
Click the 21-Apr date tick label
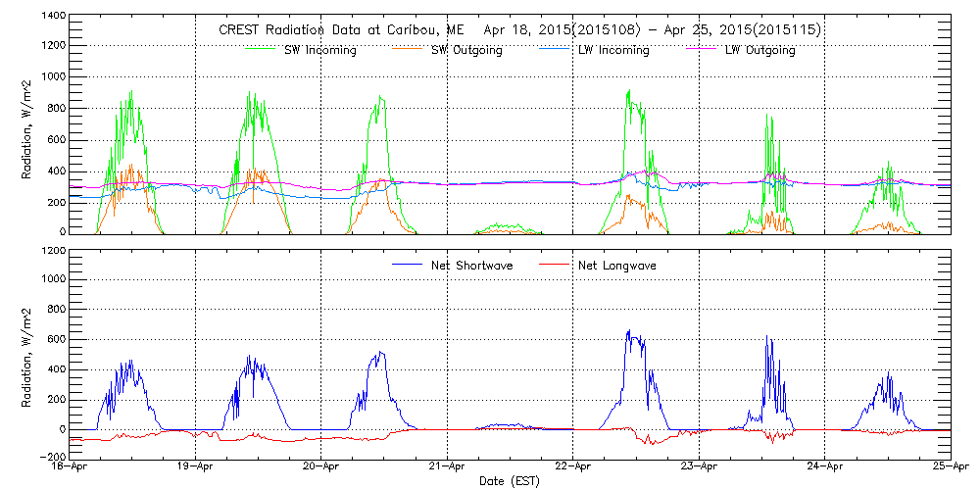(447, 467)
